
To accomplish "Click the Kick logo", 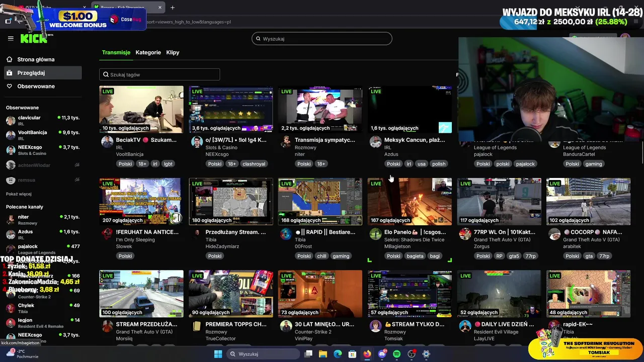I will 34,39.
